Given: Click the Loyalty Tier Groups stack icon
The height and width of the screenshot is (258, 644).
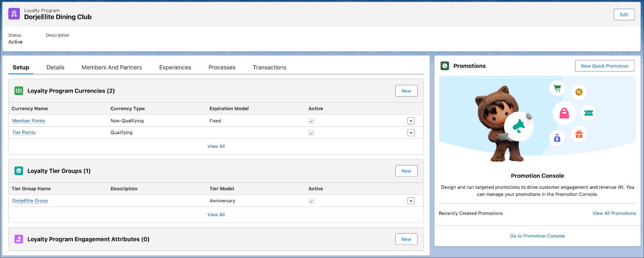Looking at the screenshot, I should coord(19,171).
